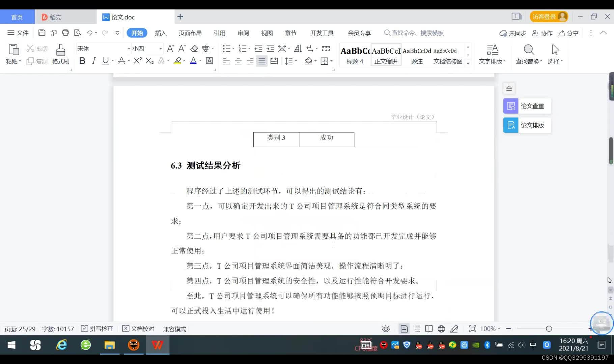Apply Superscript formatting
This screenshot has height=364, width=614.
coord(138,61)
